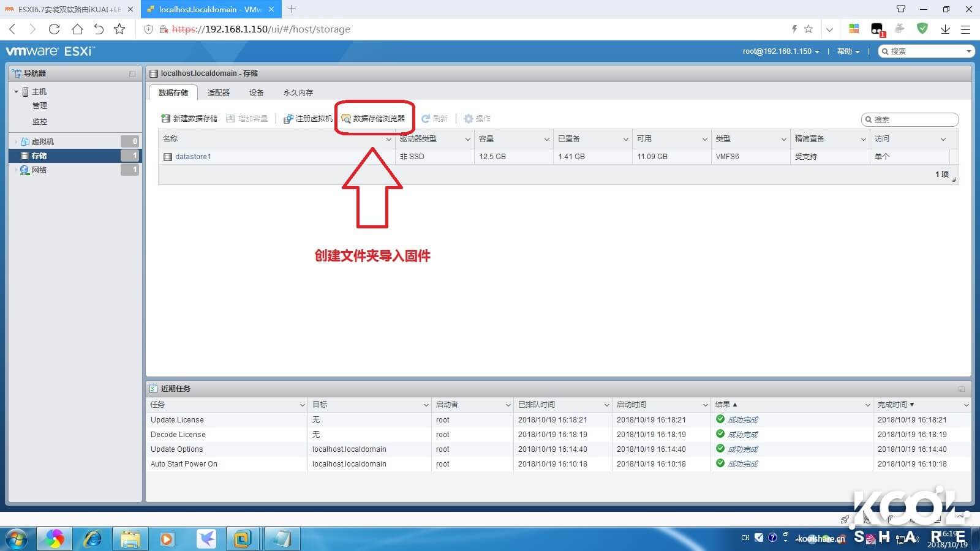Open the datastore1 link
Screen dimensions: 980x551
[192, 156]
